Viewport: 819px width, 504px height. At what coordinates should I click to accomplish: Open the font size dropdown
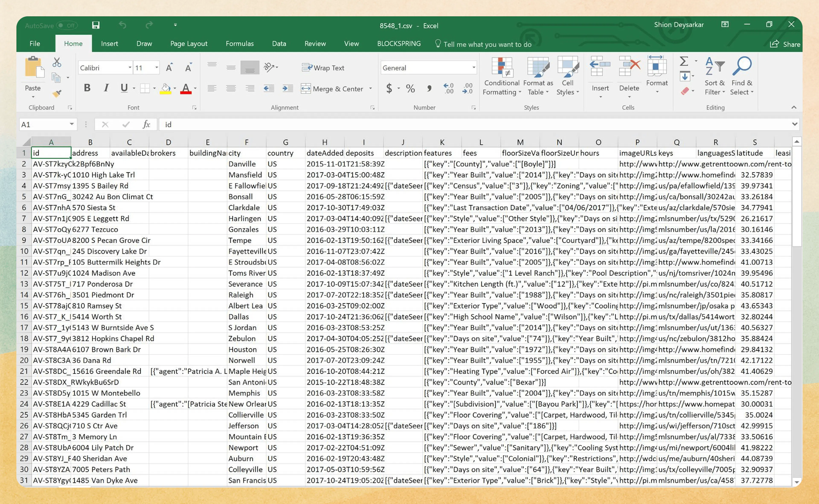(157, 67)
